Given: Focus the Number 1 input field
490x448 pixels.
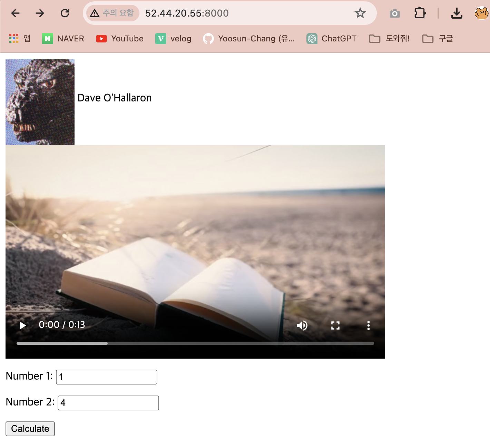Looking at the screenshot, I should tap(107, 377).
